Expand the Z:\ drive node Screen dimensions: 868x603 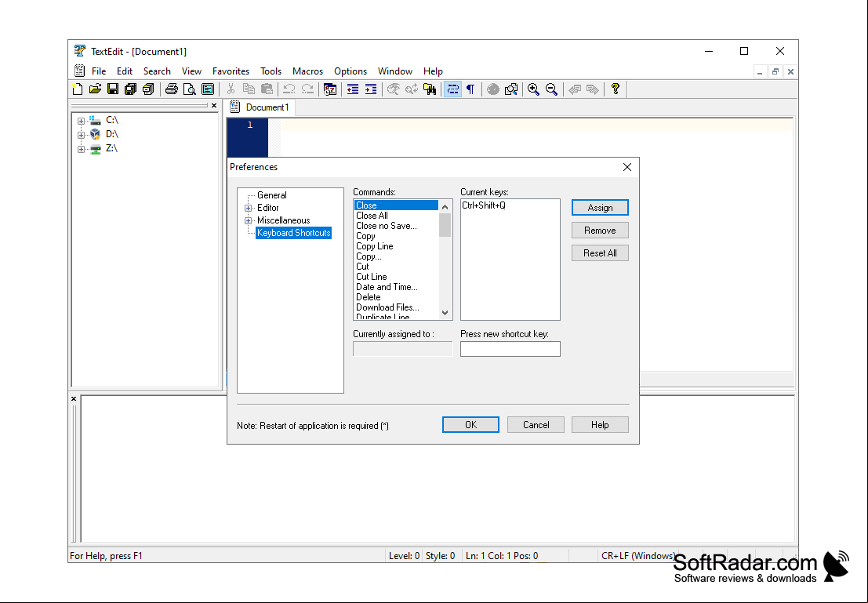(x=81, y=150)
